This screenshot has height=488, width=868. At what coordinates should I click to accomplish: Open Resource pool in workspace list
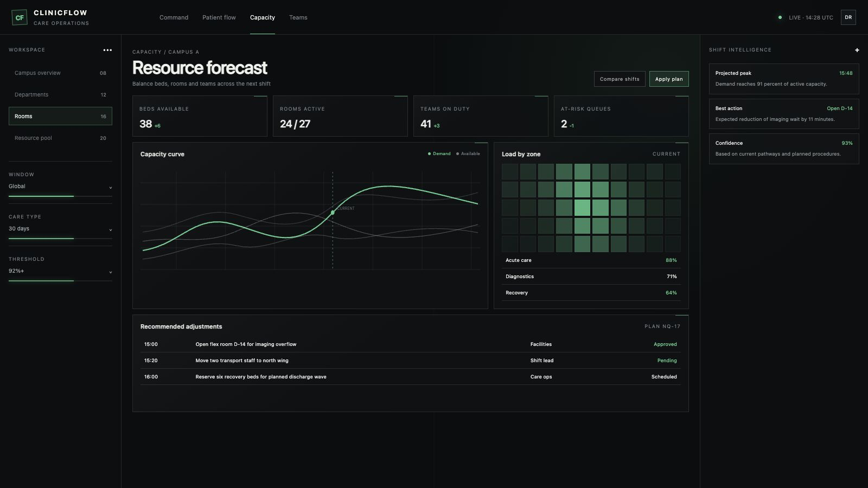(x=60, y=138)
